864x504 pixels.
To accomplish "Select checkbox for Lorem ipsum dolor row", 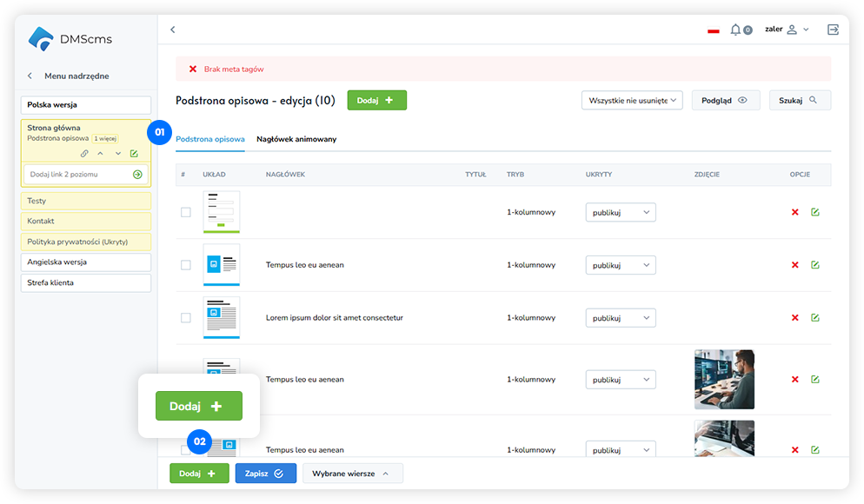I will (185, 318).
